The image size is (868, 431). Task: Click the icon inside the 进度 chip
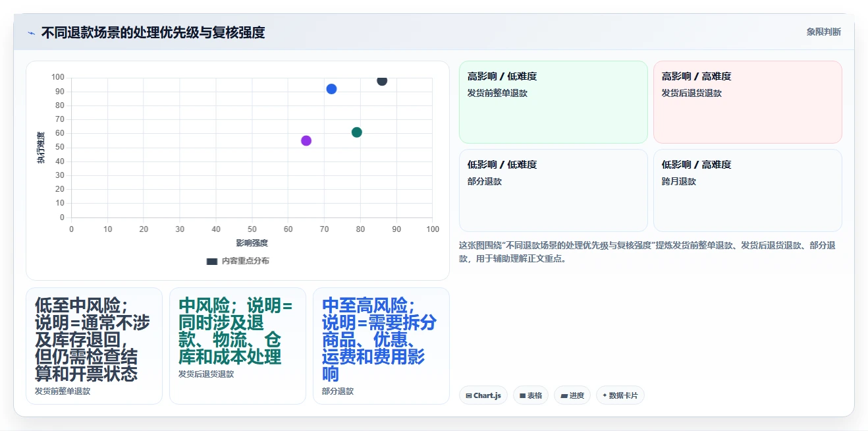[x=564, y=396]
